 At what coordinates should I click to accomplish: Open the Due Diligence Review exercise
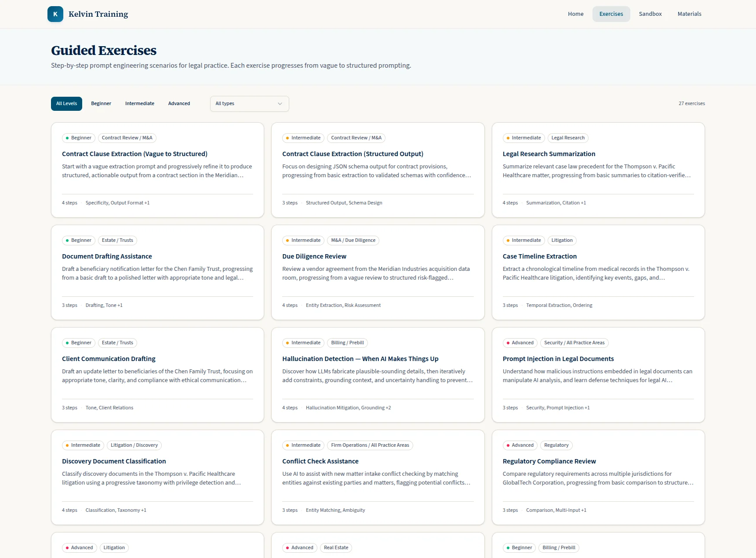click(314, 256)
